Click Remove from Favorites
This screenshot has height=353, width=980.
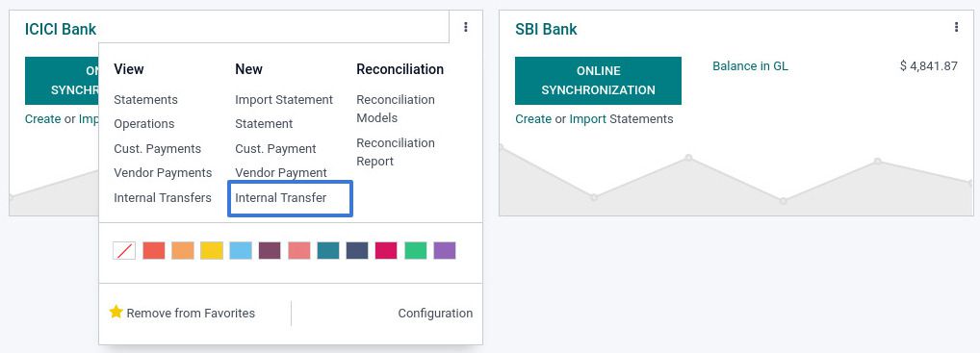(191, 314)
